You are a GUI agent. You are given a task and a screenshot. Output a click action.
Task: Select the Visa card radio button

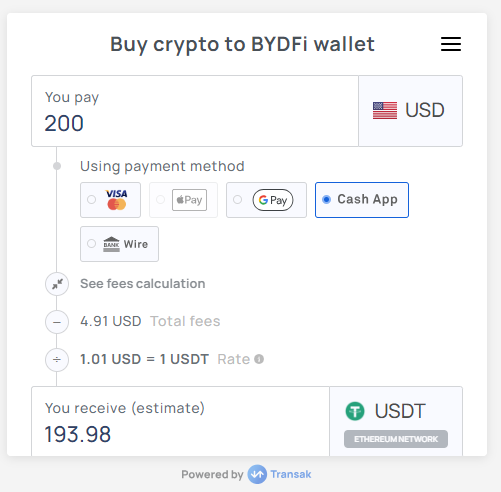coord(92,200)
